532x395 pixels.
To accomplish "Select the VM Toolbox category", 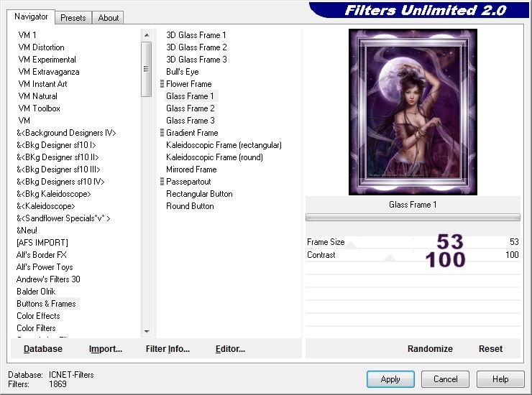I will pyautogui.click(x=39, y=108).
